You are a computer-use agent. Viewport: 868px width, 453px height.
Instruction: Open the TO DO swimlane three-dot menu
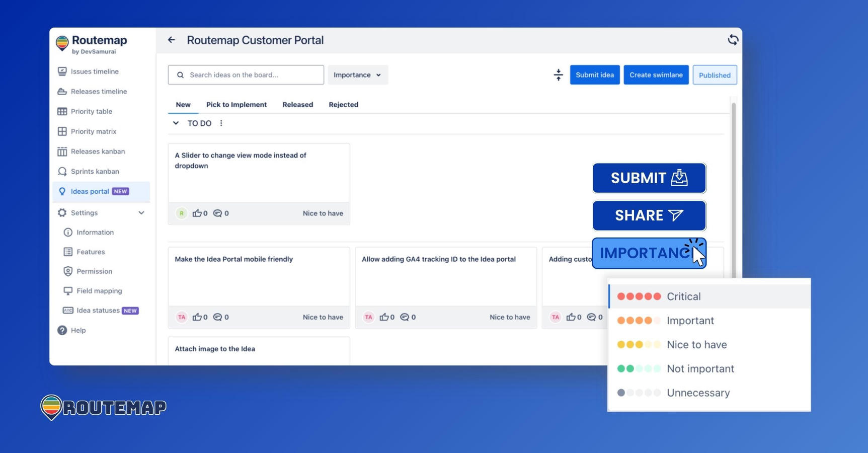click(x=221, y=123)
